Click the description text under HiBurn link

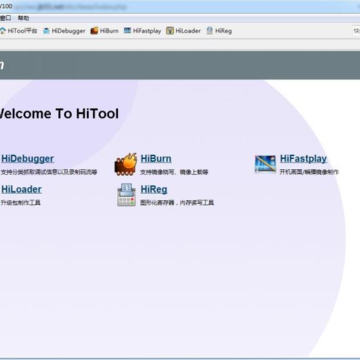coord(174,172)
